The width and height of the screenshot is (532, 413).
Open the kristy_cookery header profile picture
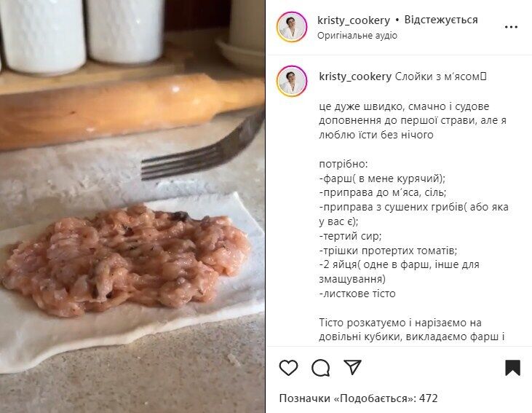tap(292, 27)
